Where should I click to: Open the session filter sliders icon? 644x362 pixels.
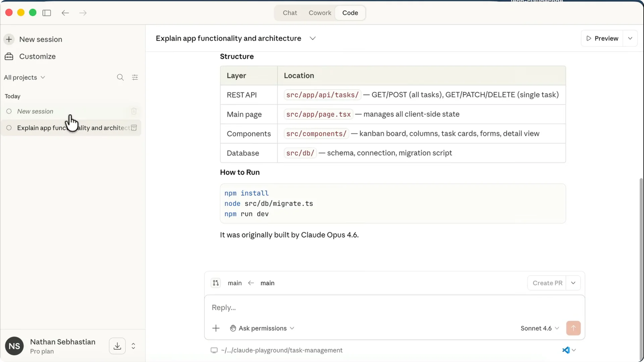pyautogui.click(x=135, y=77)
